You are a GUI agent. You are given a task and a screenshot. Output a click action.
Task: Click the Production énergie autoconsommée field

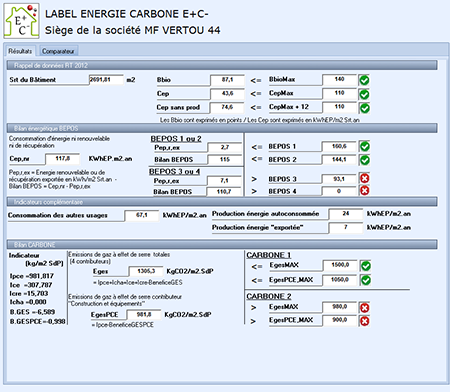(x=346, y=214)
